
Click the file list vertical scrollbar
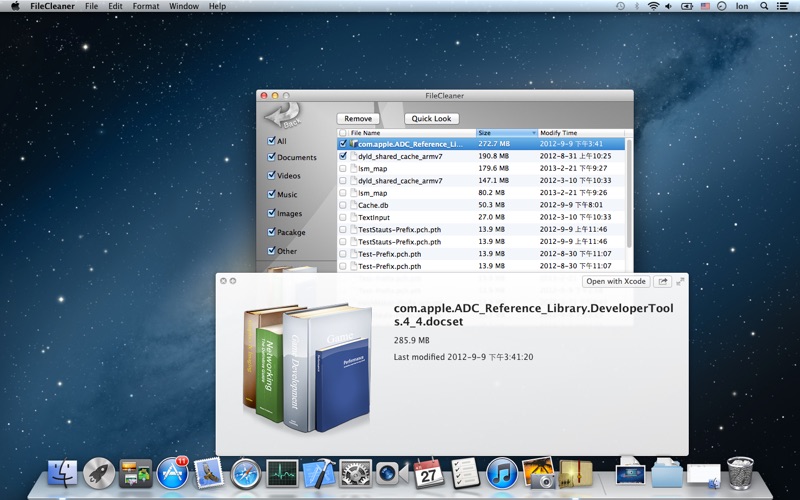[x=629, y=193]
